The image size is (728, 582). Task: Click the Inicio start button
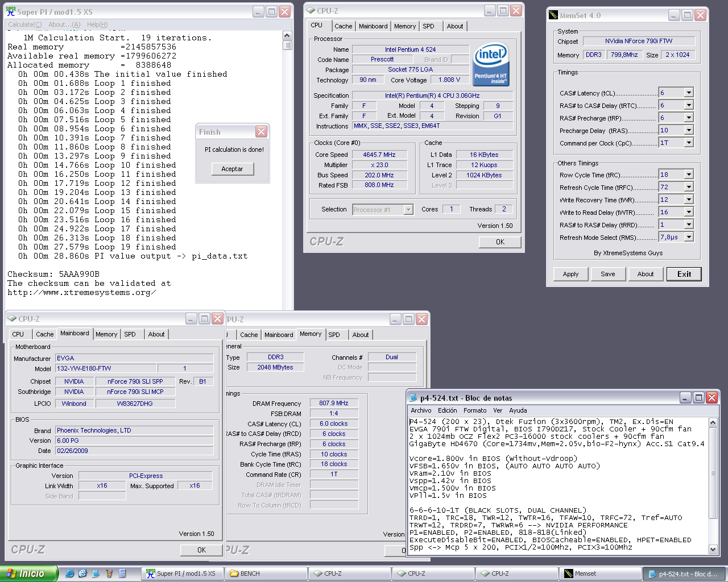coord(28,573)
